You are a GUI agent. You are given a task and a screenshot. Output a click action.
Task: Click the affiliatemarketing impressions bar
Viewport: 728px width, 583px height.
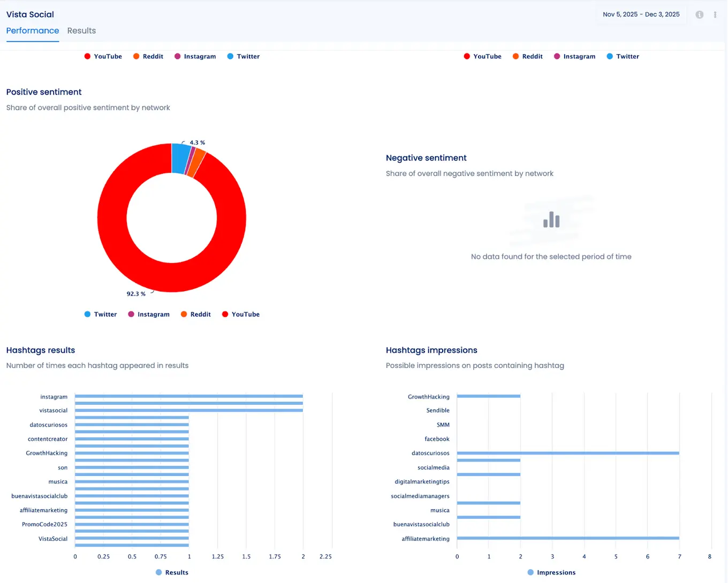[567, 539]
